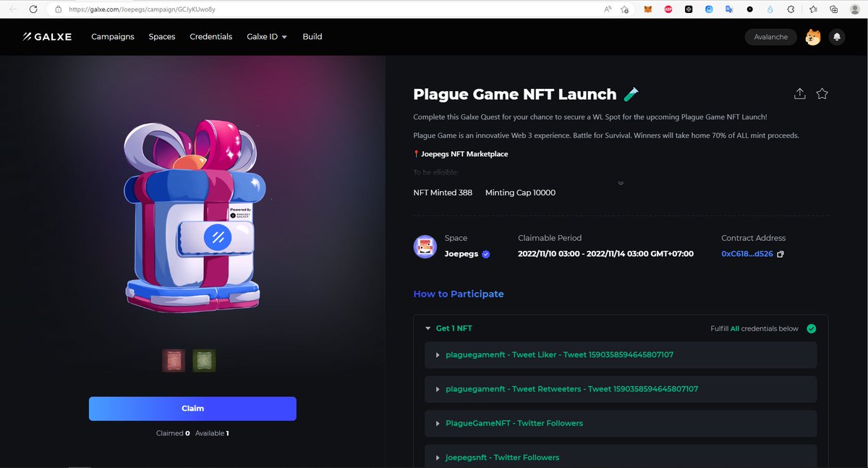Expand the campaign description chevron
868x468 pixels.
point(621,183)
